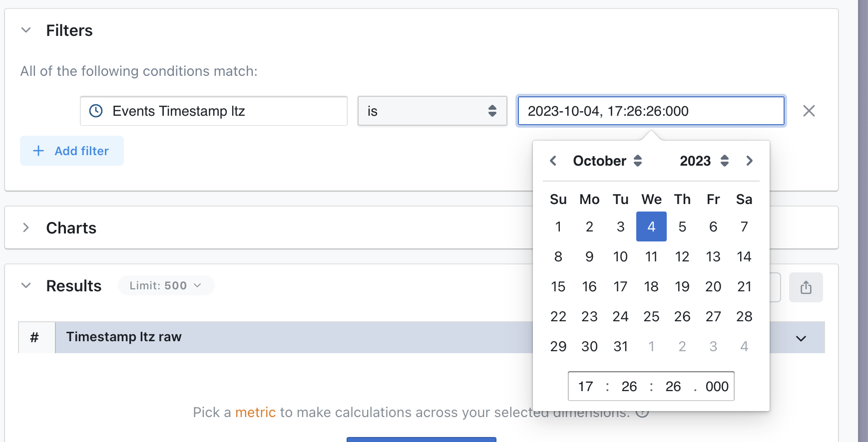Open the Limit: 500 dropdown

click(x=166, y=285)
